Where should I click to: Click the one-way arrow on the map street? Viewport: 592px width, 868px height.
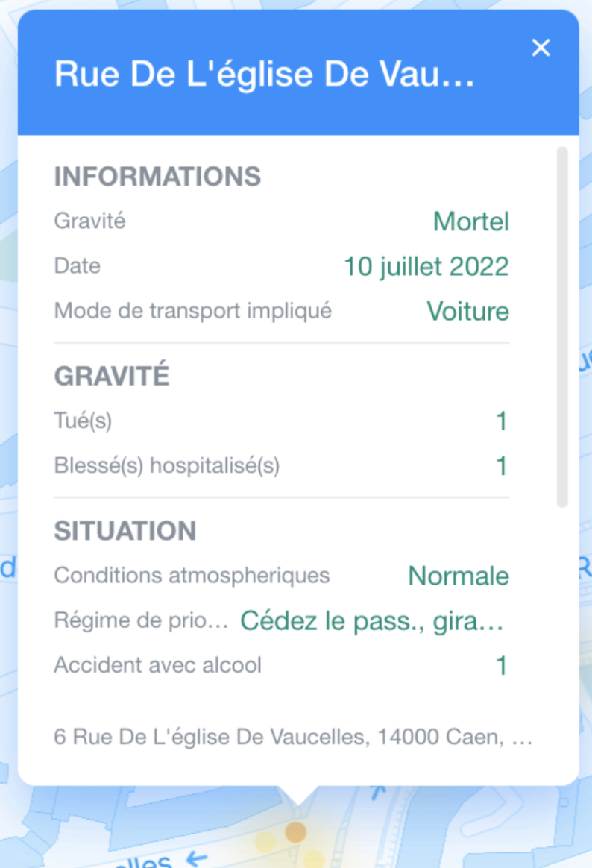[196, 859]
